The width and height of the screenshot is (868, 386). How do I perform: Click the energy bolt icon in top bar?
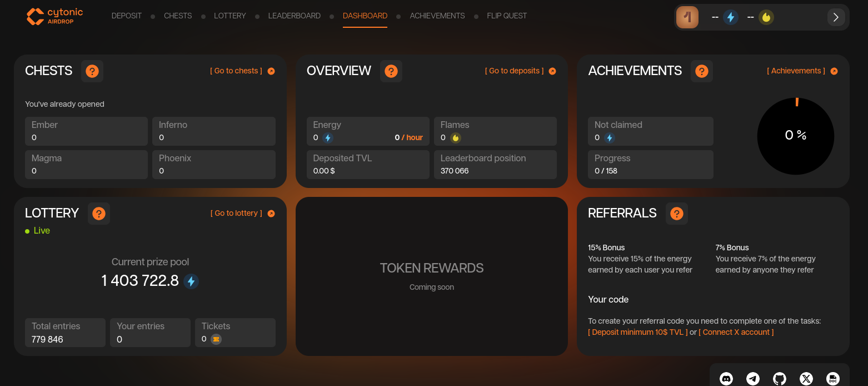pyautogui.click(x=731, y=17)
